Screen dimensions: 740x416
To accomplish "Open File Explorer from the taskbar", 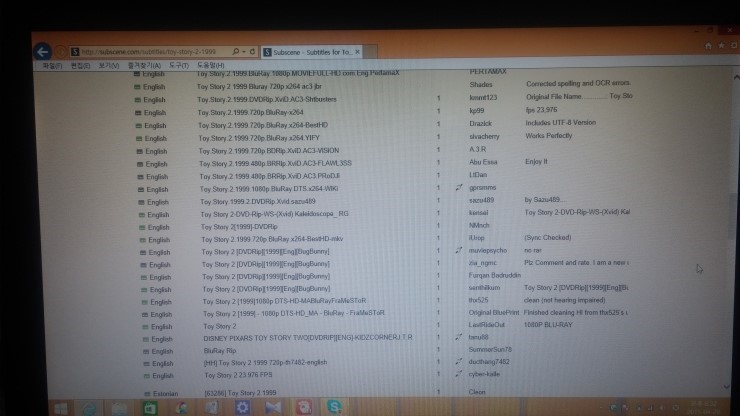I will click(119, 408).
